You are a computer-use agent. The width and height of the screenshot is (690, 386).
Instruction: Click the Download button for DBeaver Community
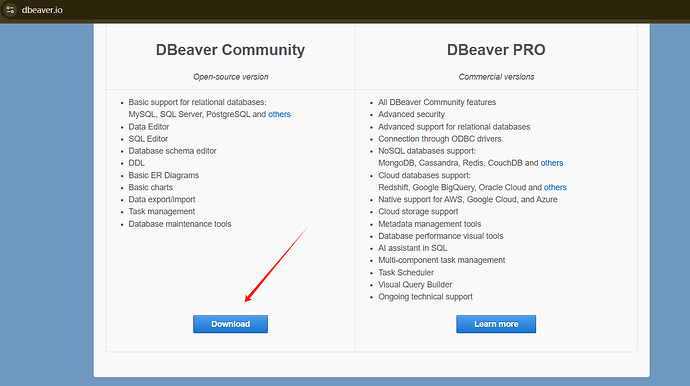click(230, 324)
